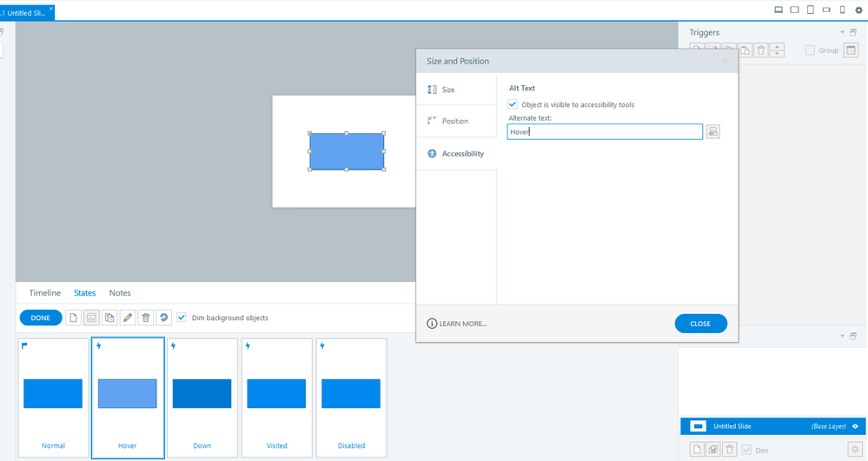This screenshot has height=461, width=868.
Task: Open the Notes tab
Action: point(120,292)
